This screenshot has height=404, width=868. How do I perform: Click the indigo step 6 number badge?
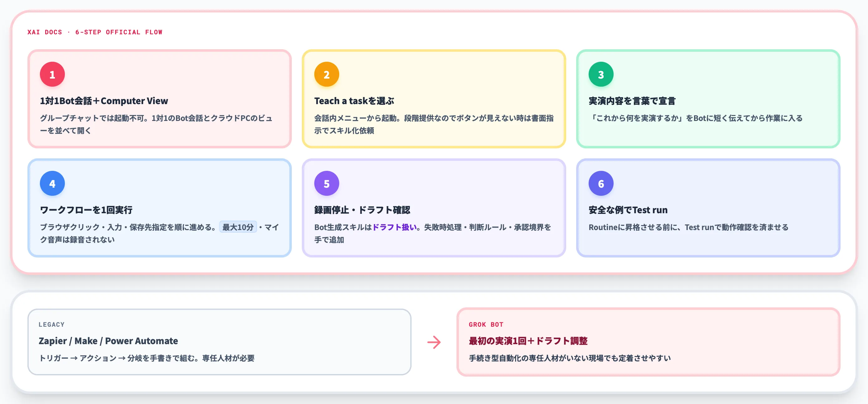[601, 183]
